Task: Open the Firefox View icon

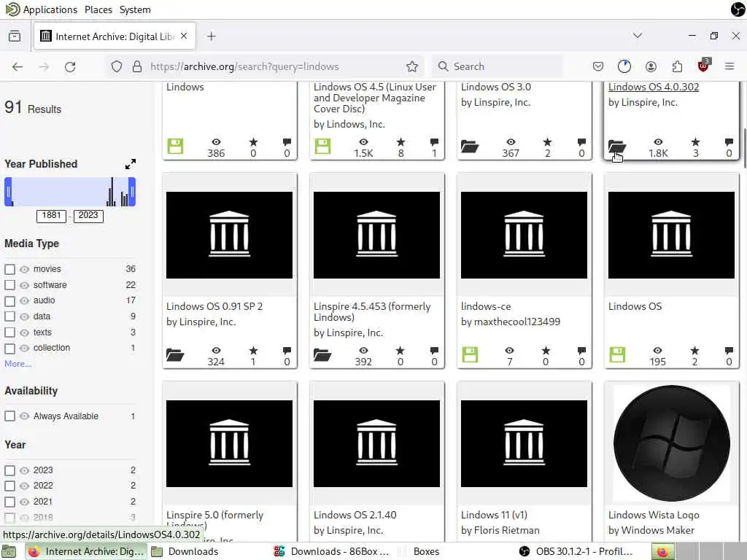Action: [x=15, y=36]
